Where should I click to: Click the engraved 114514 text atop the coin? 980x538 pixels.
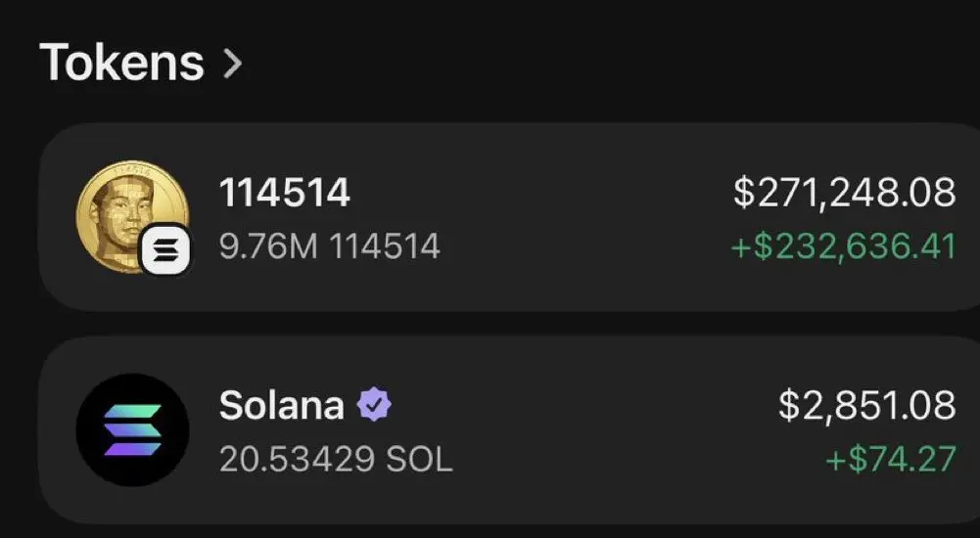pos(132,170)
